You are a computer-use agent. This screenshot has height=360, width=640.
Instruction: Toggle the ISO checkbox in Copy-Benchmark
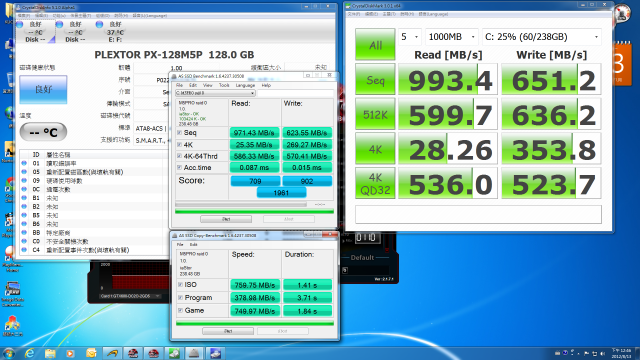pyautogui.click(x=180, y=284)
